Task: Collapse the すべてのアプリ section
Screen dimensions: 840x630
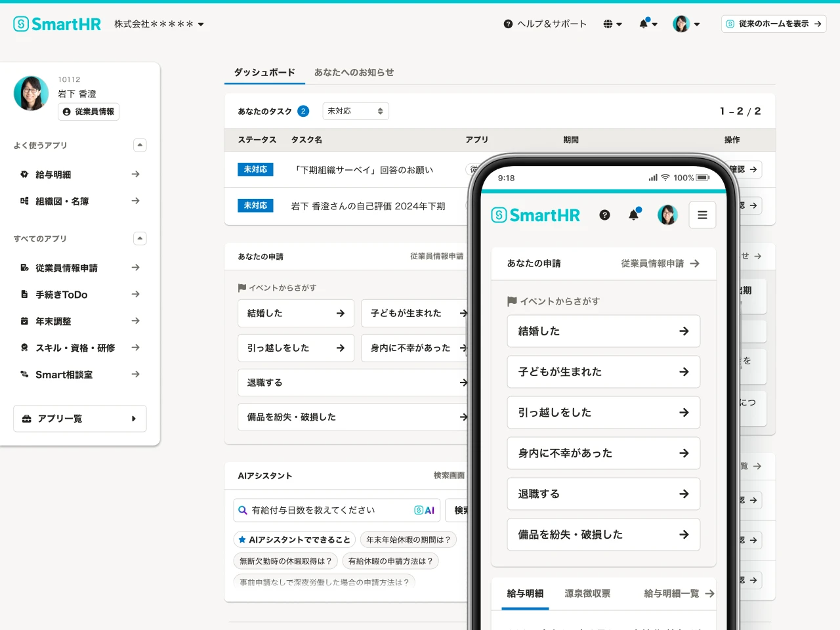Action: [140, 238]
